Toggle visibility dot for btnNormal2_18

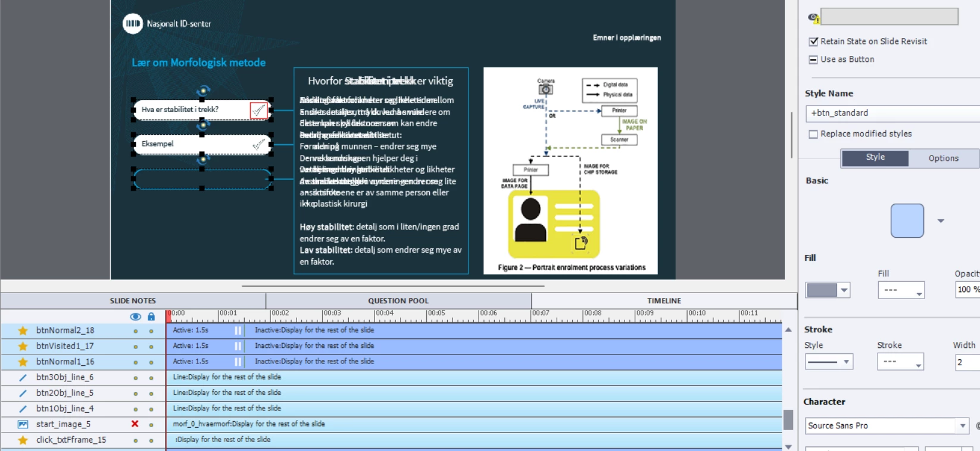[x=136, y=331]
